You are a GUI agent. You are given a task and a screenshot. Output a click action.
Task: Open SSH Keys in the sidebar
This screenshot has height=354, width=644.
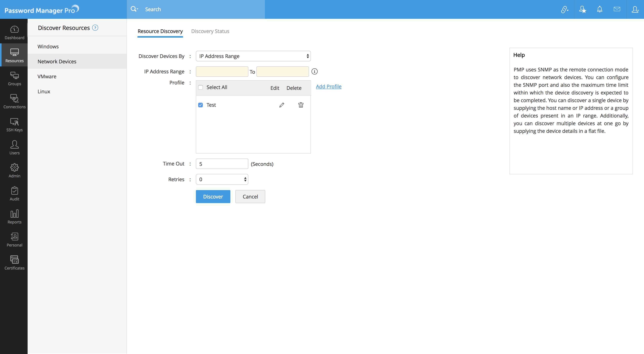tap(14, 125)
